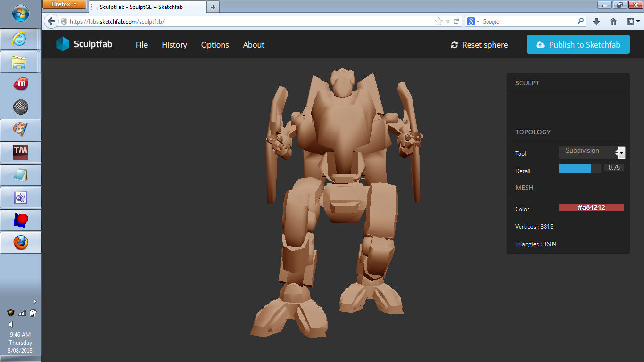
Task: Click the volume speaker tray icon
Action: tap(11, 324)
